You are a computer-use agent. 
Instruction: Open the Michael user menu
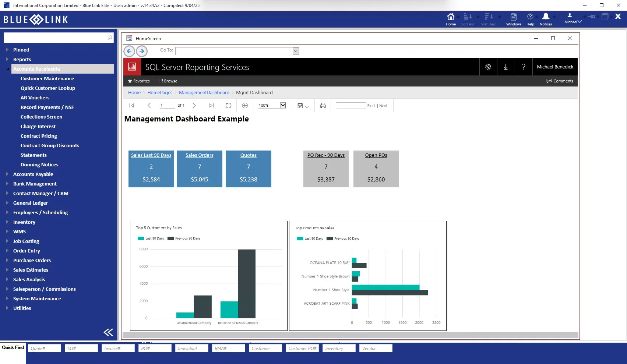[573, 18]
